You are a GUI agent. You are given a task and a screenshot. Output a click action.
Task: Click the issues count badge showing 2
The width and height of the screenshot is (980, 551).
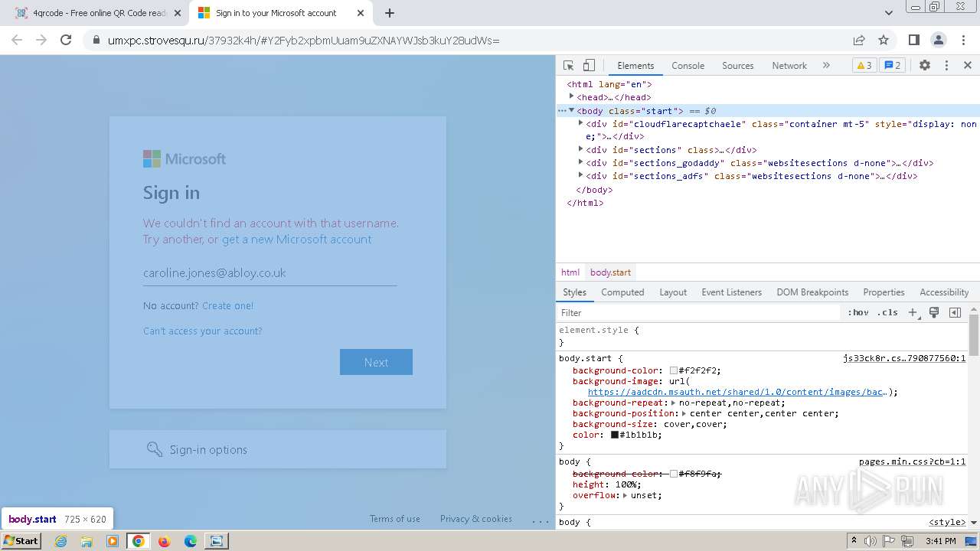pyautogui.click(x=893, y=66)
